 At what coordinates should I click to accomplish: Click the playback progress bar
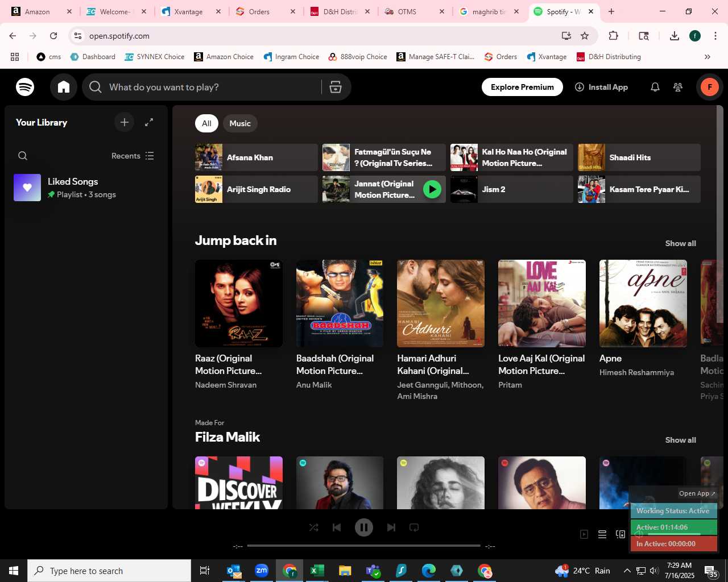(x=364, y=546)
